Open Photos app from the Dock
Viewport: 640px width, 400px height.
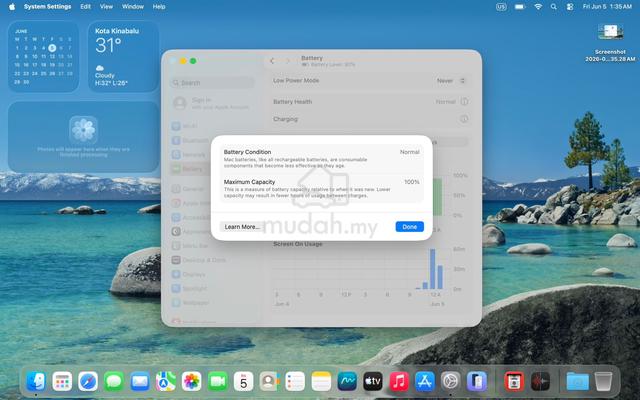coord(192,382)
